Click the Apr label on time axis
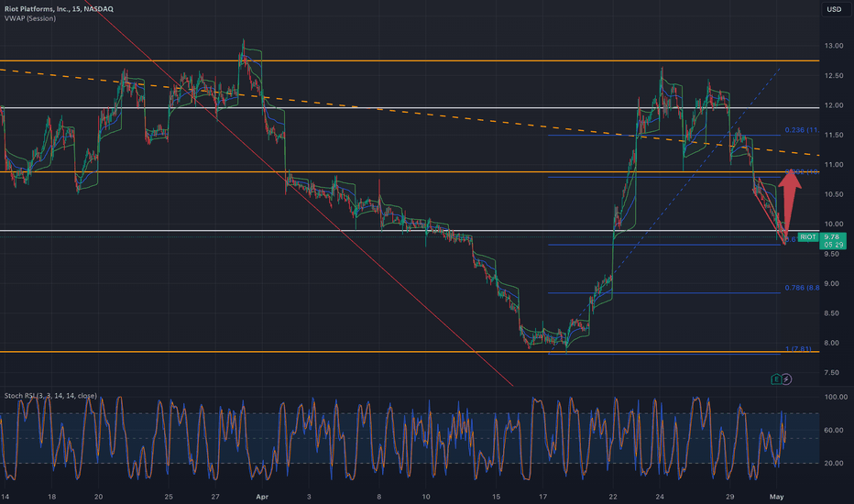This screenshot has width=854, height=504. pyautogui.click(x=262, y=497)
